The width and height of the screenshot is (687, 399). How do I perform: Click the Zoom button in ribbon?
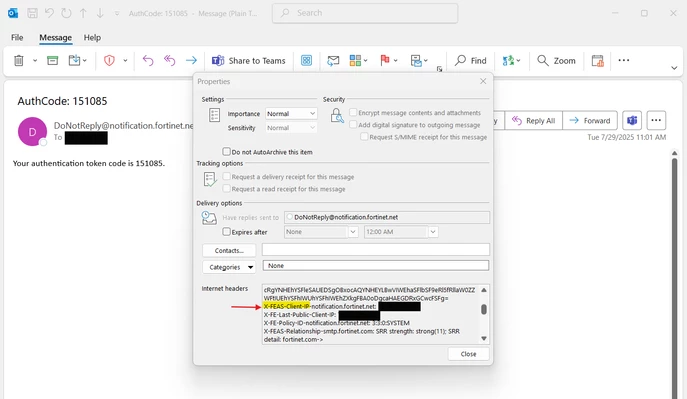pyautogui.click(x=556, y=60)
